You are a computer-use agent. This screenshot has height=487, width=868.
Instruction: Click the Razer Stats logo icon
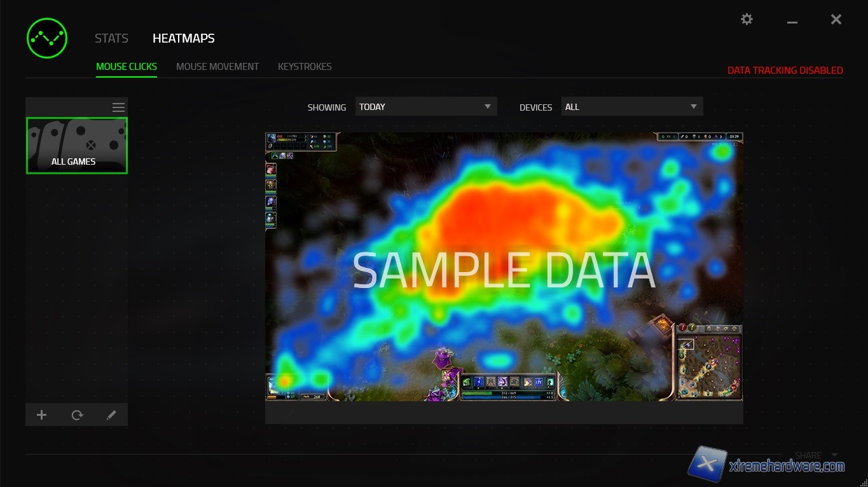[47, 38]
